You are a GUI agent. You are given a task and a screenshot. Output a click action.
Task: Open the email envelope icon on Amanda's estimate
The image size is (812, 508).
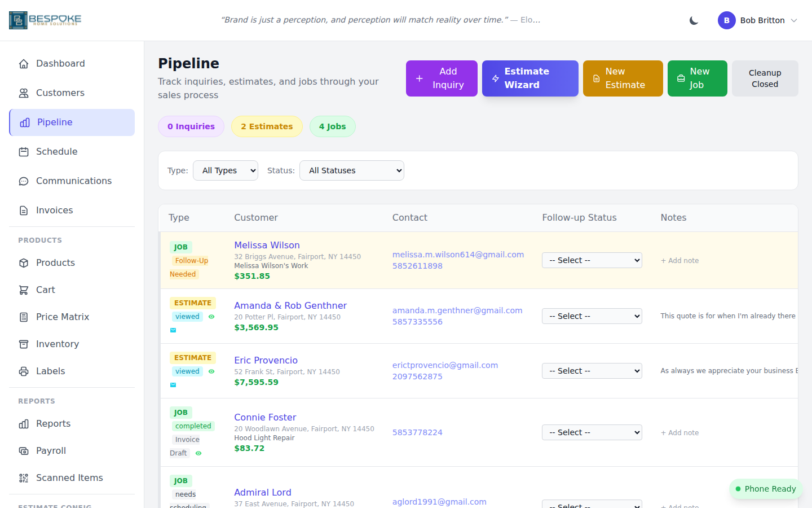click(x=173, y=330)
